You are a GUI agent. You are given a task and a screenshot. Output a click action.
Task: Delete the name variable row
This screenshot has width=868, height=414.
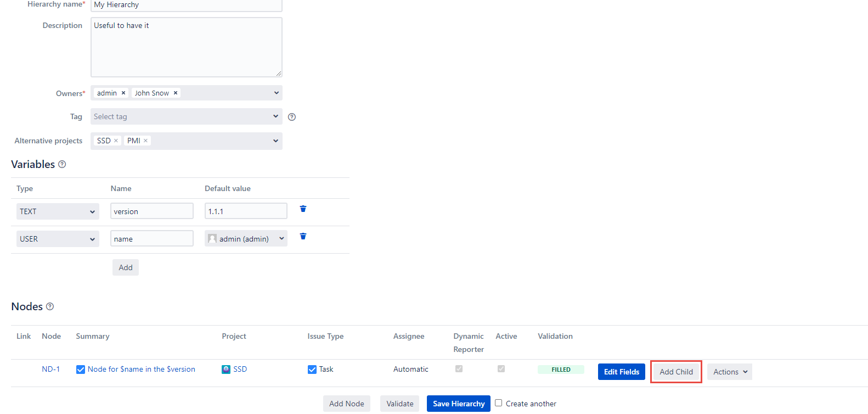coord(303,236)
